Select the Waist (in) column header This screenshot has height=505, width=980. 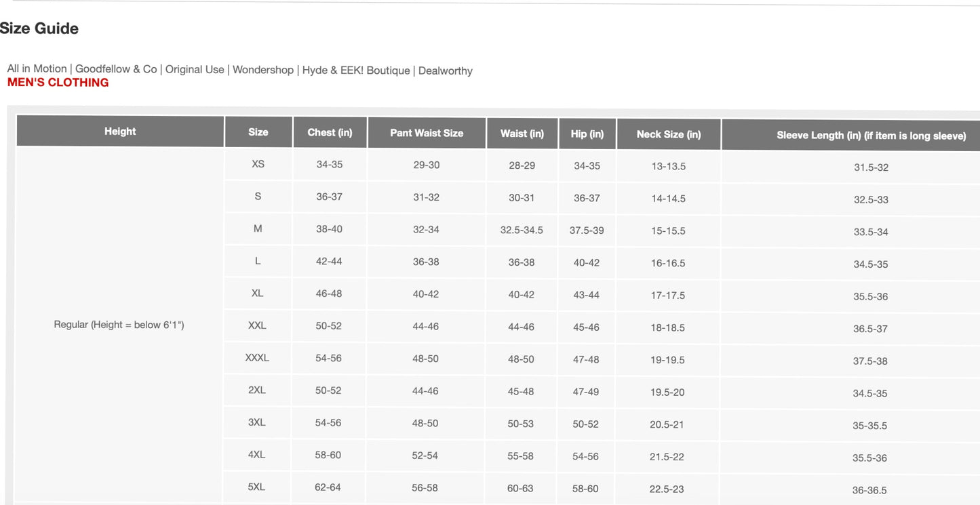pyautogui.click(x=522, y=134)
